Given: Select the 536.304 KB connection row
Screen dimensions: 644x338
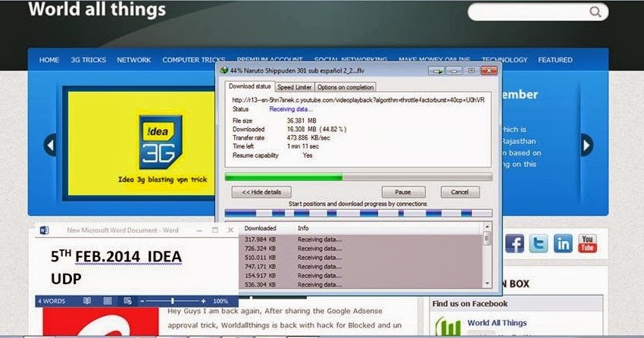Looking at the screenshot, I should (x=361, y=285).
